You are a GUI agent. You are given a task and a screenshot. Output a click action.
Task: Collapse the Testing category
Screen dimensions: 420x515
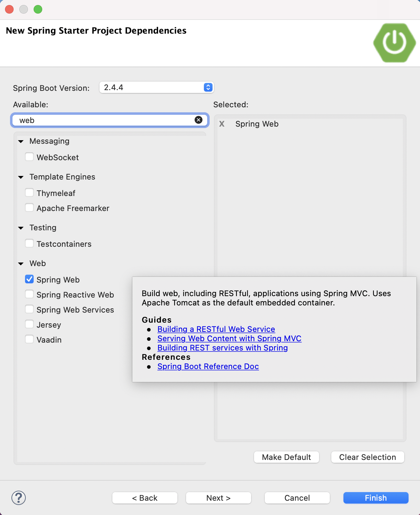(21, 228)
